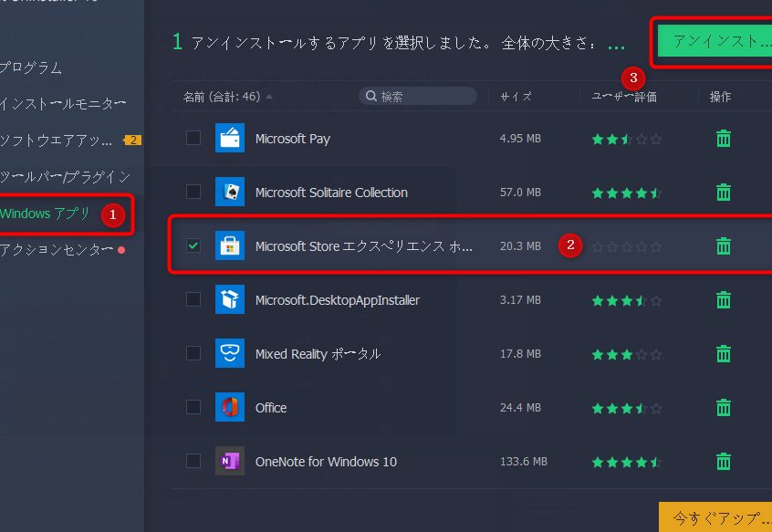The height and width of the screenshot is (532, 772).
Task: Check the Microsoft Pay checkbox
Action: [193, 138]
